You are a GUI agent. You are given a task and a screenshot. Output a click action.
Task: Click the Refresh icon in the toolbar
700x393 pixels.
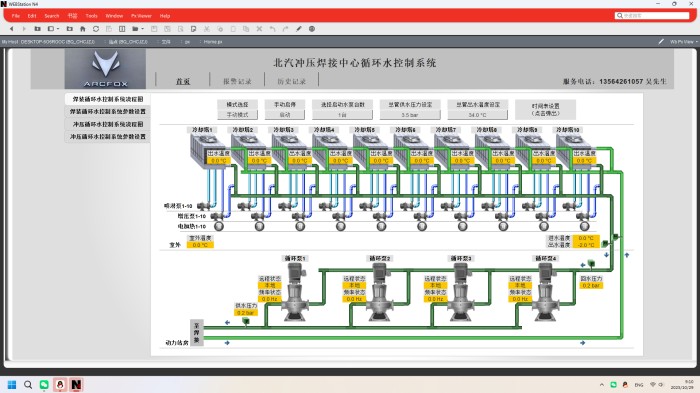coord(96,29)
